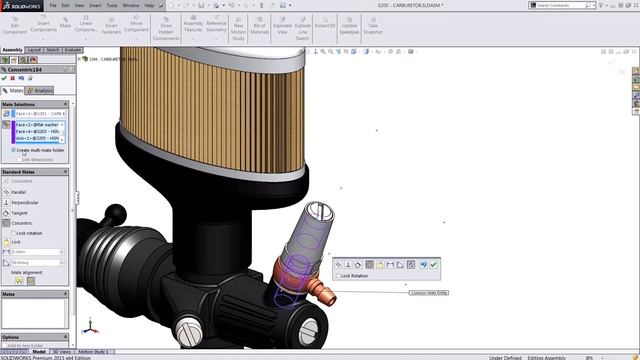The image size is (640, 360).
Task: Click Show Hidden Components
Action: click(x=166, y=29)
